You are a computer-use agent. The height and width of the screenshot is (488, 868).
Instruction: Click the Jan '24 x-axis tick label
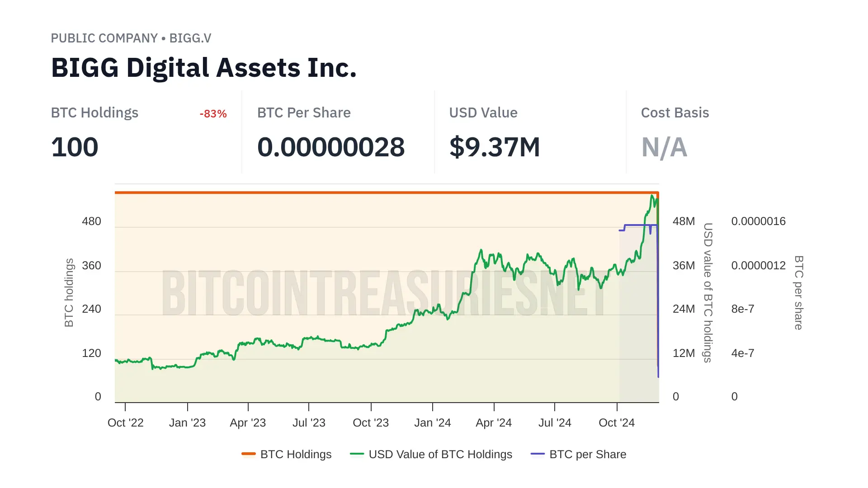pyautogui.click(x=432, y=423)
